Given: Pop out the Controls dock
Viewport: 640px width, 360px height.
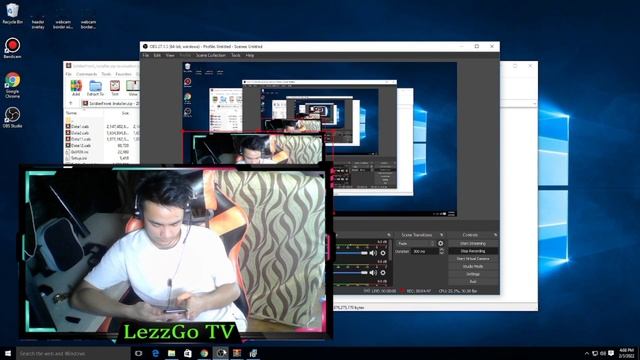Looking at the screenshot, I should coord(496,235).
